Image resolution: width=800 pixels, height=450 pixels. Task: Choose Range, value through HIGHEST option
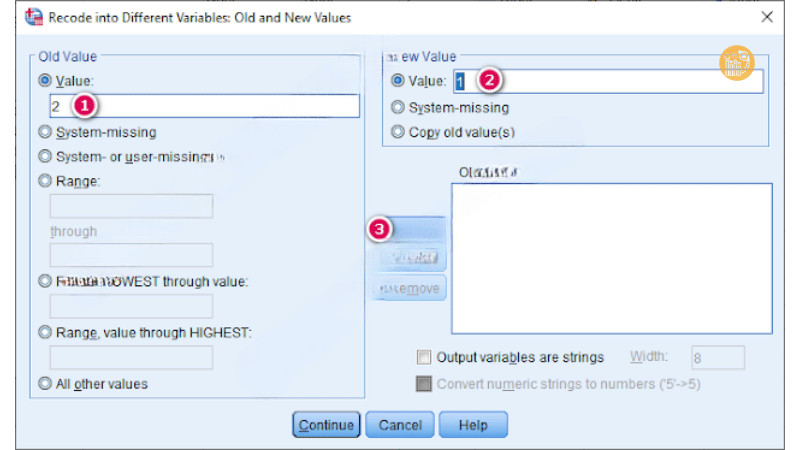(x=44, y=332)
